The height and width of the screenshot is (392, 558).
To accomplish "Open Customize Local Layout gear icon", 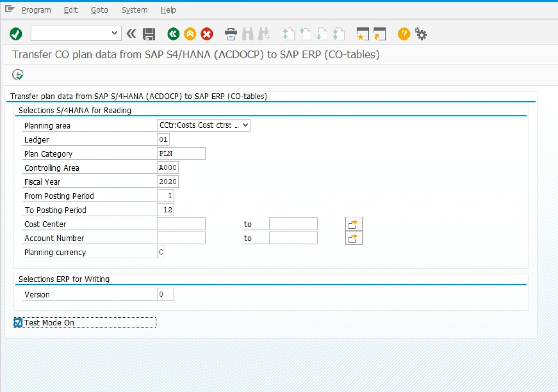I will pos(421,34).
